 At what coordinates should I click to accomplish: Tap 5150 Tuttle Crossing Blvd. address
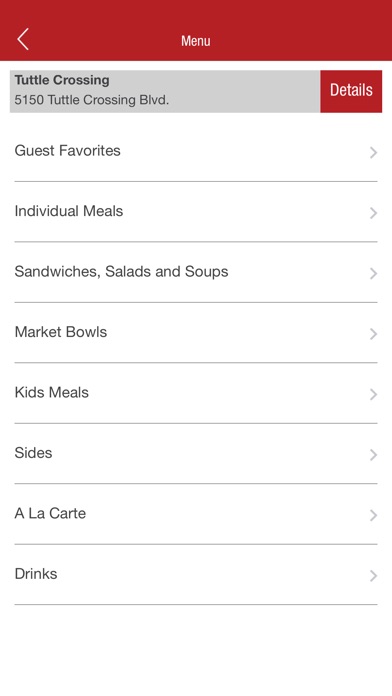[91, 100]
